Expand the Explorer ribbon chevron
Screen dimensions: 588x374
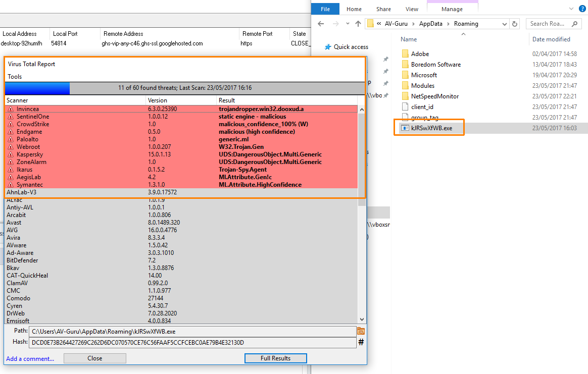point(570,9)
